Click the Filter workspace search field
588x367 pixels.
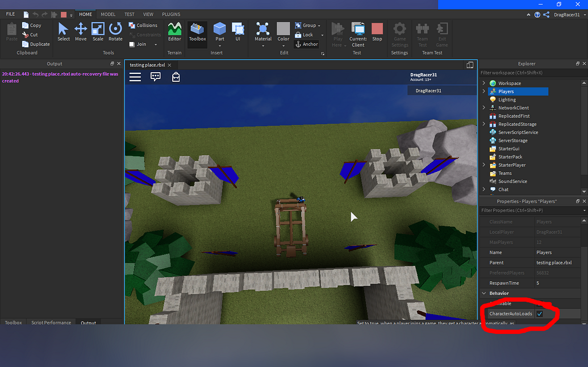point(532,73)
